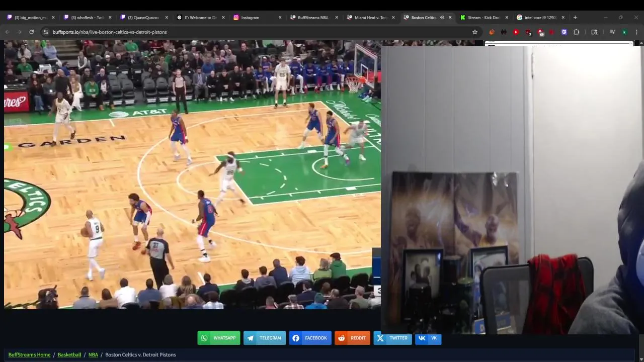Close the QuavoQuavox Twitch tab
644x362 pixels.
(167, 18)
